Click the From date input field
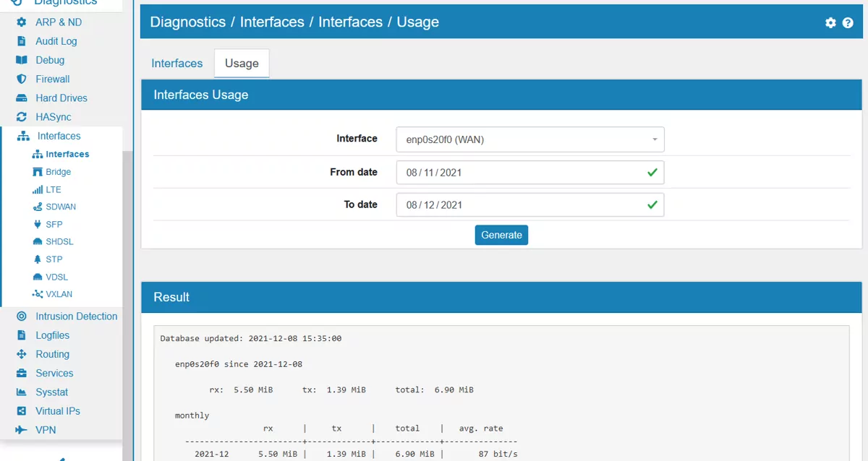Viewport: 868px width, 461px height. pos(529,172)
